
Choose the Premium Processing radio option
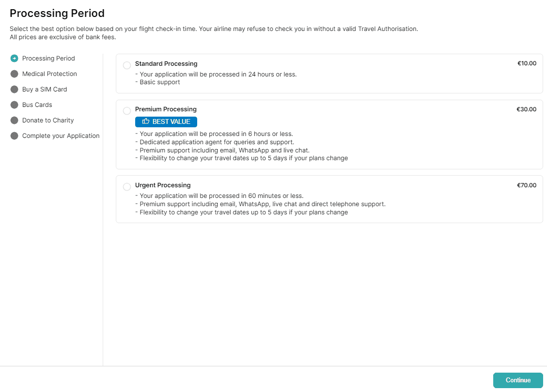point(127,111)
